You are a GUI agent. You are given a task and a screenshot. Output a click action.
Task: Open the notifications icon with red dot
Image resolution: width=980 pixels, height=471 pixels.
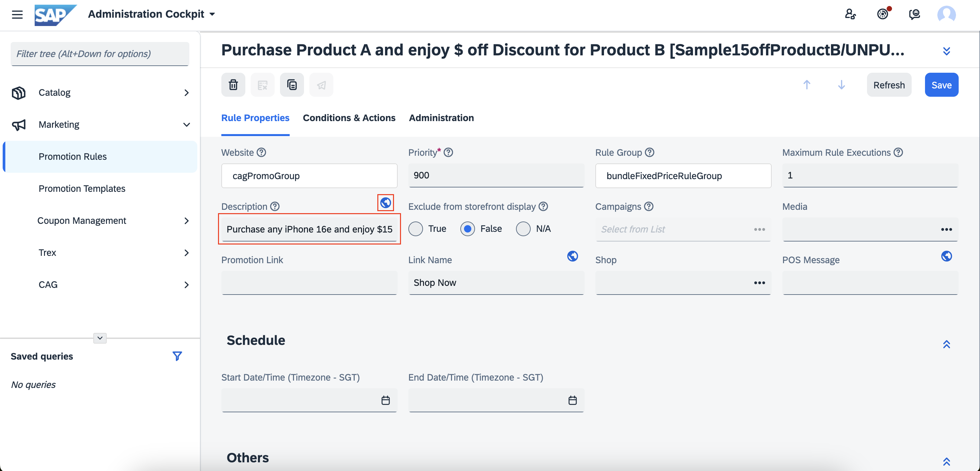pos(883,14)
